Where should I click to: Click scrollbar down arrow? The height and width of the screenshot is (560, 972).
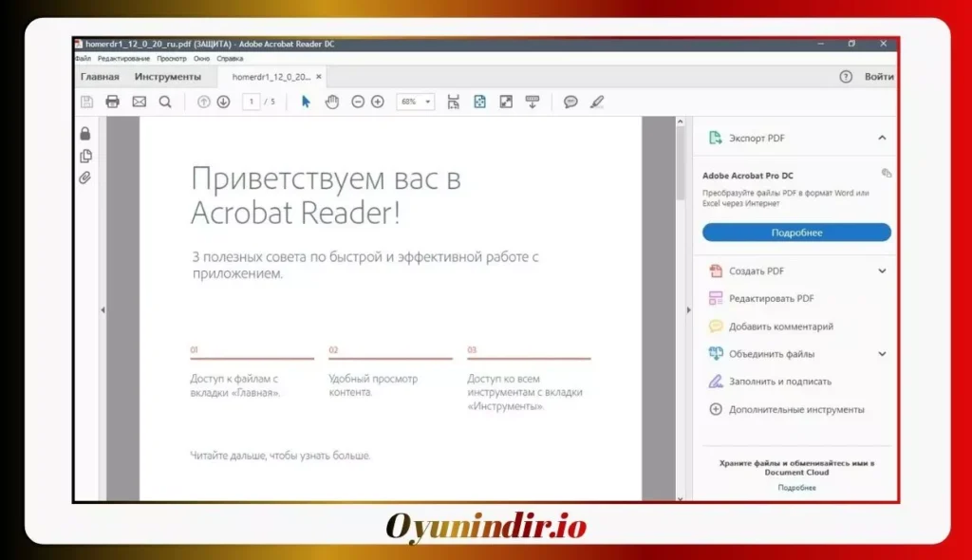tap(680, 498)
